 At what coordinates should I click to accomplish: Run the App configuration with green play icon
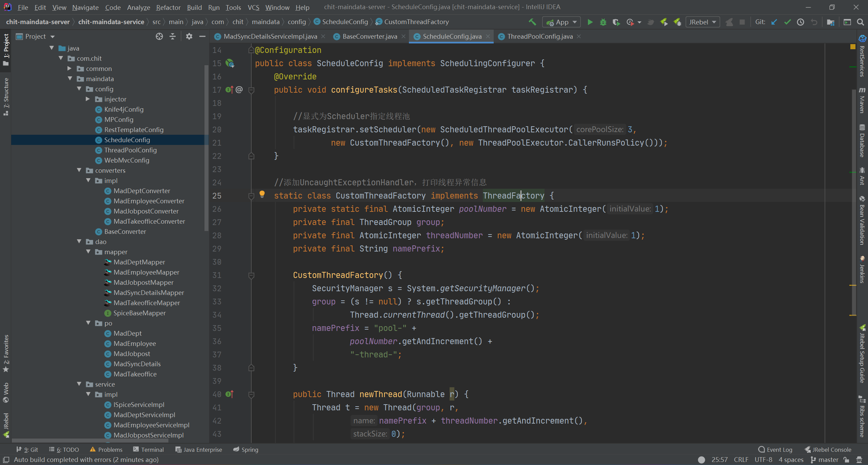click(x=590, y=22)
